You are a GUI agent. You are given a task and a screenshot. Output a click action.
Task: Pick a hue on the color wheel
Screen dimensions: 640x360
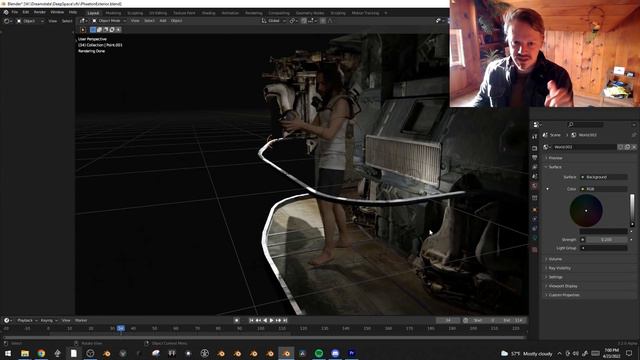pyautogui.click(x=586, y=211)
